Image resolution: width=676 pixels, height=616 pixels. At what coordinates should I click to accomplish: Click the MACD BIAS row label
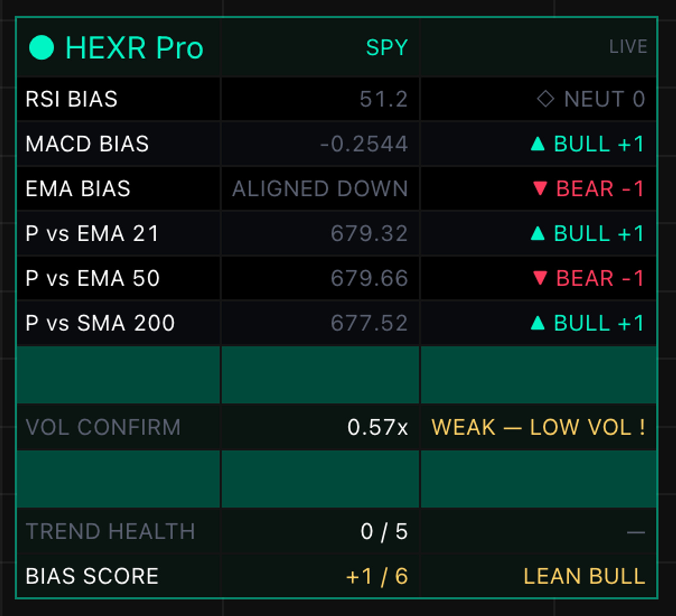pos(87,144)
